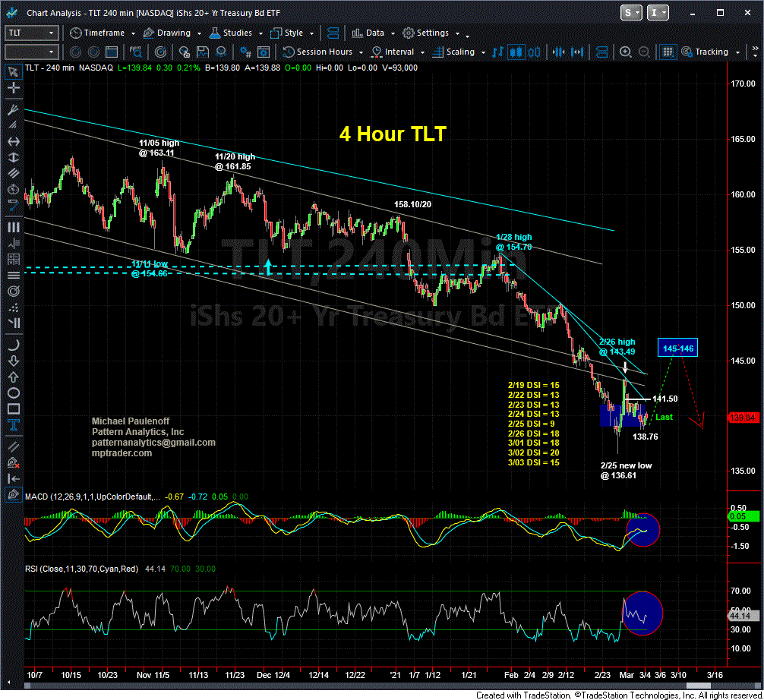Toggle the data window grid button
The height and width of the screenshot is (700, 764).
(x=668, y=52)
